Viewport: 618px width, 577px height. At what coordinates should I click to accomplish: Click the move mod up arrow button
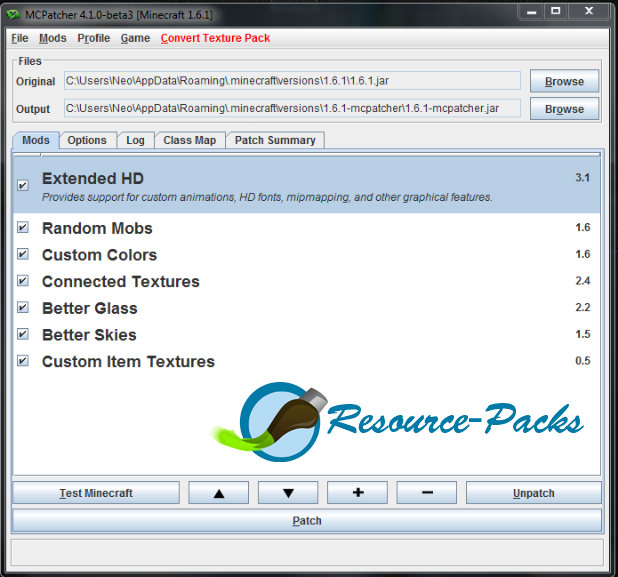point(218,493)
